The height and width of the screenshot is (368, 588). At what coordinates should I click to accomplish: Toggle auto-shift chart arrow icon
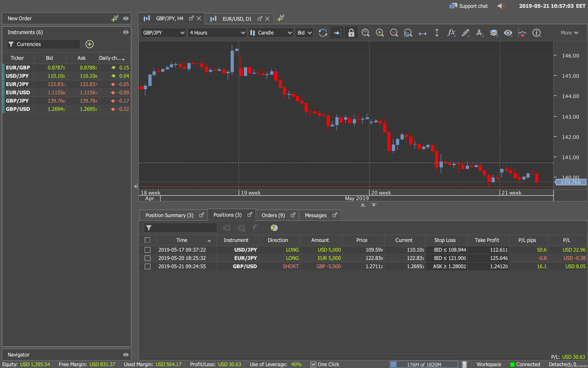337,33
